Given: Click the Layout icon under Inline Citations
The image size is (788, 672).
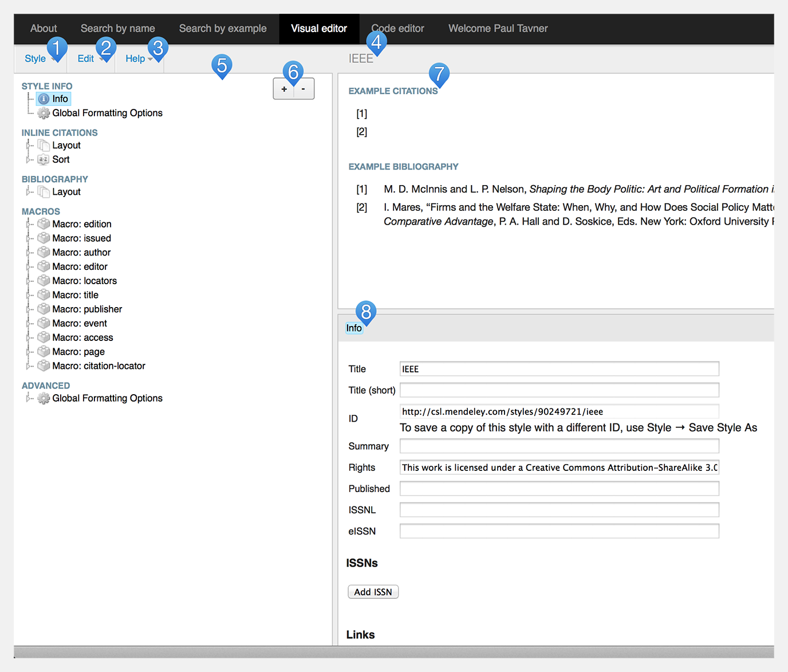Looking at the screenshot, I should tap(44, 145).
